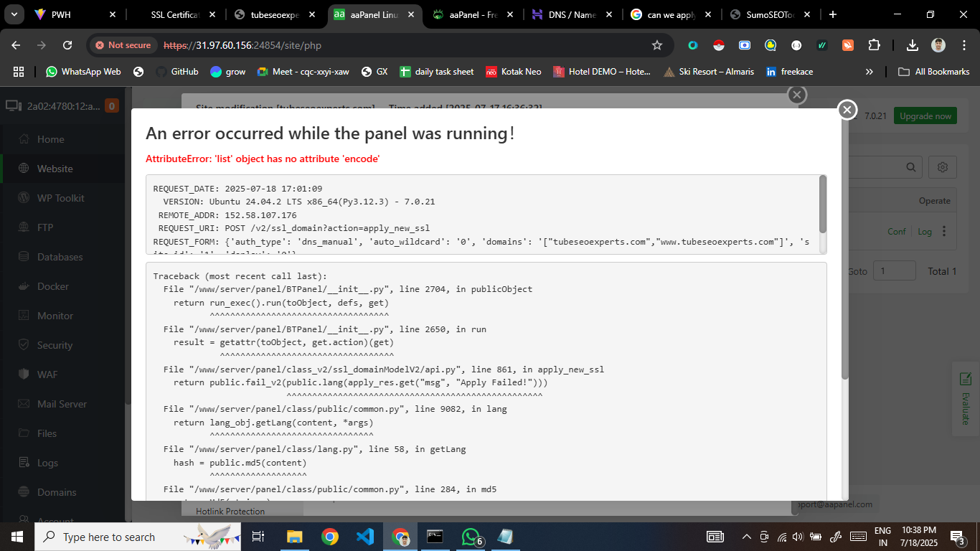Screen dimensions: 980x551
Task: Open terminal window from taskbar
Action: tap(435, 537)
